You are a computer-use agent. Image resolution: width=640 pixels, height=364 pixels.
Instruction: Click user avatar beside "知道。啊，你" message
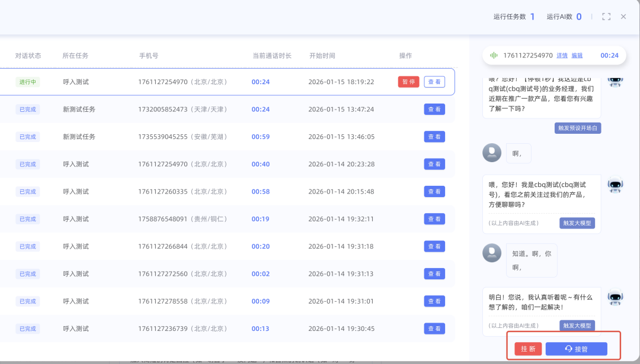click(x=492, y=253)
